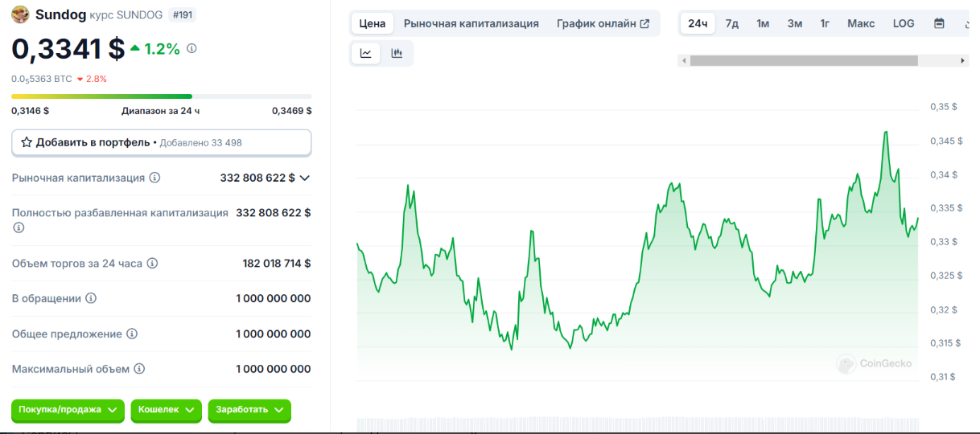Open Покупка/продажа dropdown
This screenshot has height=434, width=980.
click(68, 410)
